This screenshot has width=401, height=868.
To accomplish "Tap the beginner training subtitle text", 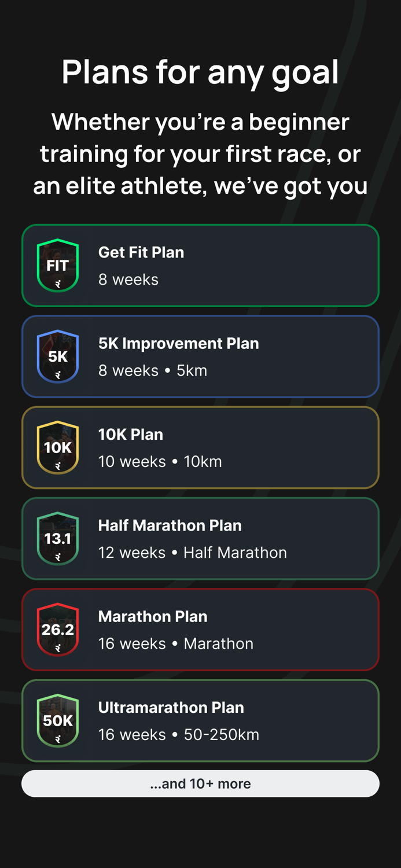I will click(x=200, y=153).
